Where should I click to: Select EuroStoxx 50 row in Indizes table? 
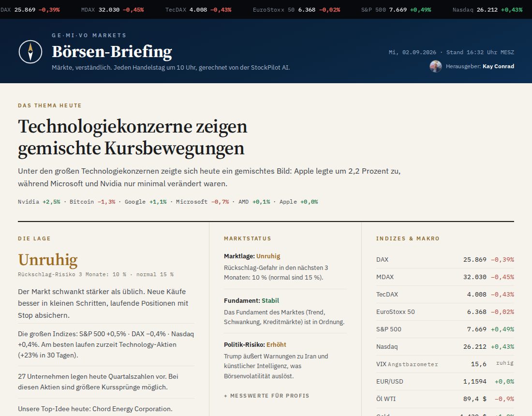(445, 312)
